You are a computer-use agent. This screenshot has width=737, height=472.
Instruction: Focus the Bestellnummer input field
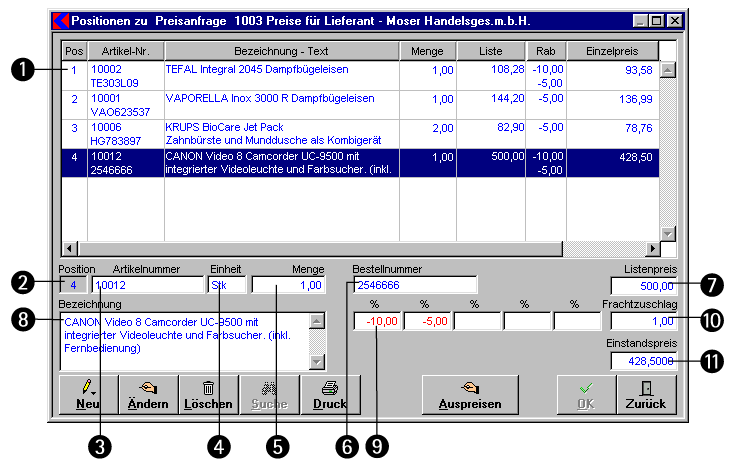click(415, 286)
